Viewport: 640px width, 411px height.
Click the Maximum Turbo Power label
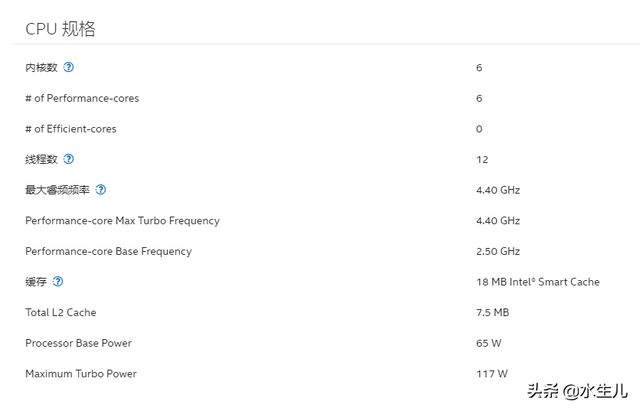tap(80, 374)
